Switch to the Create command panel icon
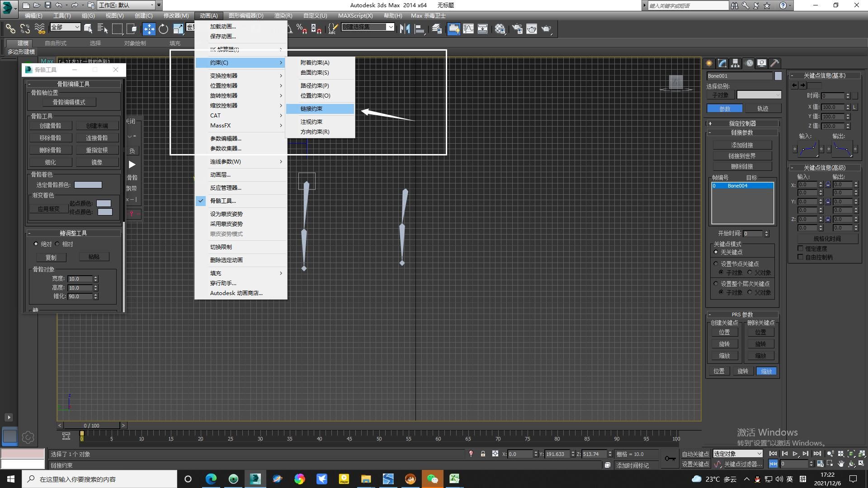 (x=709, y=63)
